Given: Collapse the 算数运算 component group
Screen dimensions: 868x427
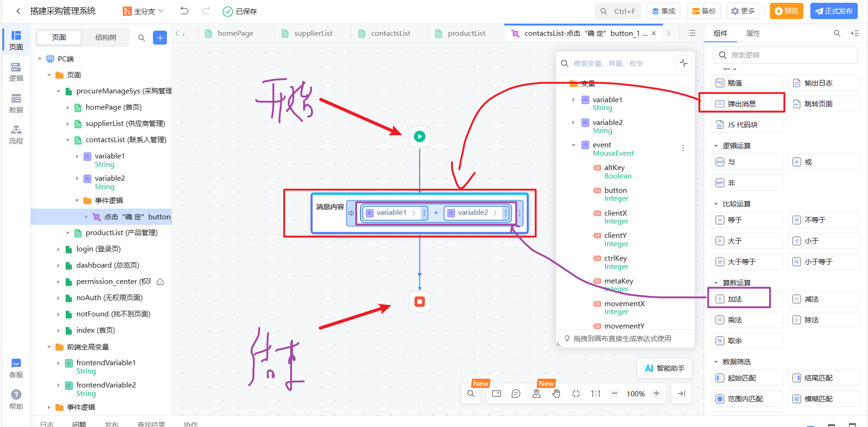Looking at the screenshot, I should point(716,283).
